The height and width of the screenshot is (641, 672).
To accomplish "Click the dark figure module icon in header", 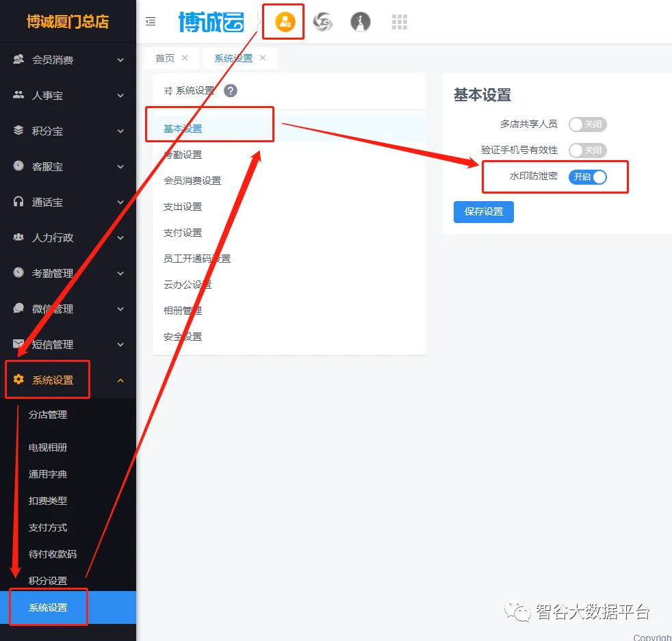I will click(361, 22).
